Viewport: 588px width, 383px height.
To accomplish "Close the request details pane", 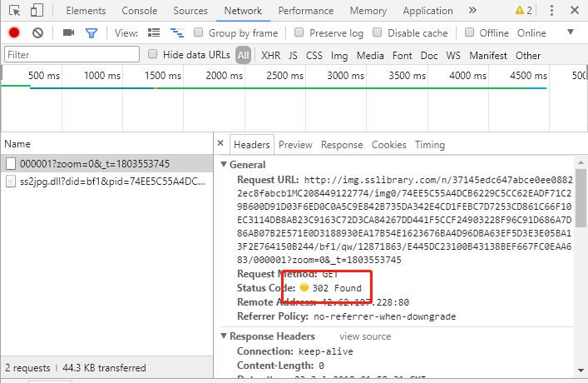I will 220,144.
